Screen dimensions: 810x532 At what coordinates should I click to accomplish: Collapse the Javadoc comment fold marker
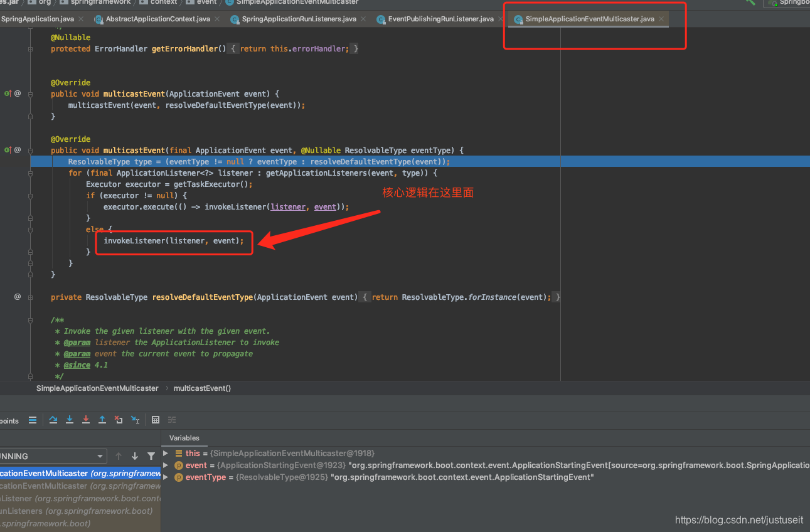tap(30, 319)
